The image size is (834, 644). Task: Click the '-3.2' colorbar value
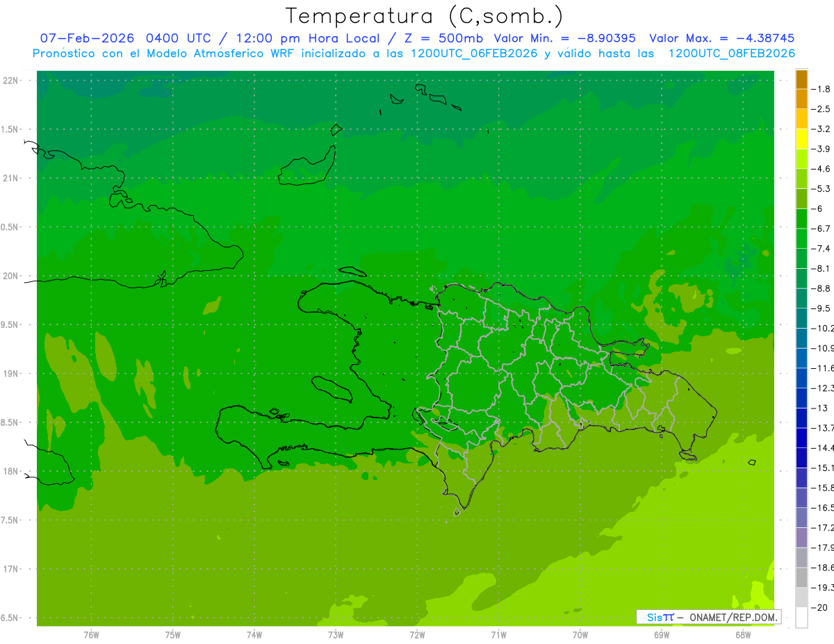click(x=821, y=129)
